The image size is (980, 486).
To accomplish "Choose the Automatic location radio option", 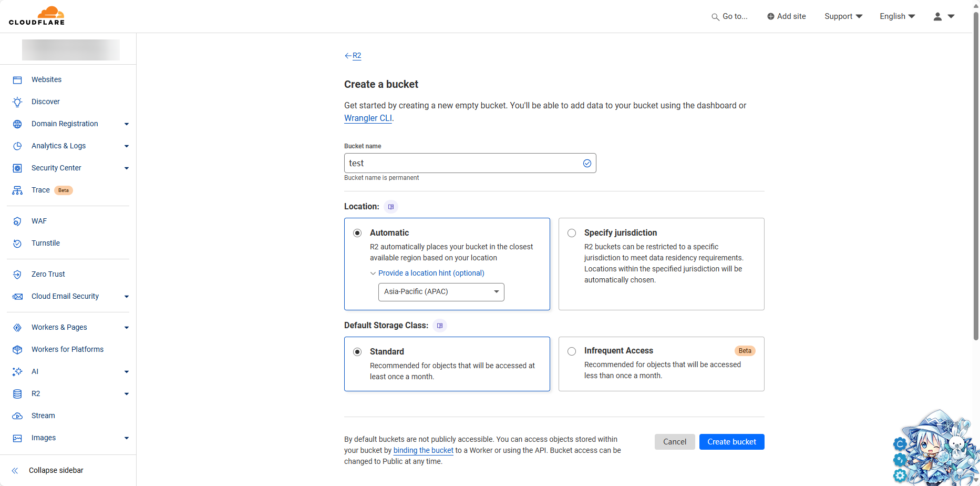I will click(357, 233).
